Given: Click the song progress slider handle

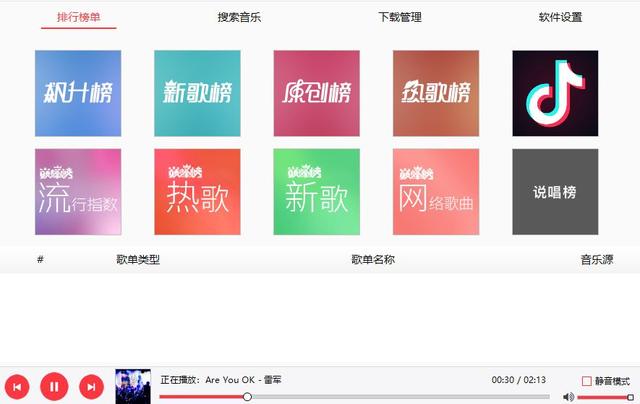Looking at the screenshot, I should pos(247,397).
